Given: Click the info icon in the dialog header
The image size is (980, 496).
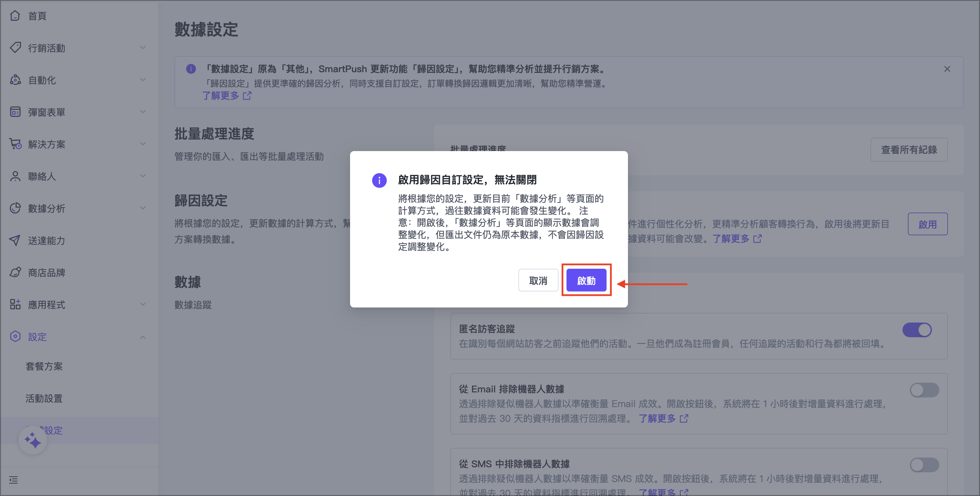Looking at the screenshot, I should click(379, 180).
